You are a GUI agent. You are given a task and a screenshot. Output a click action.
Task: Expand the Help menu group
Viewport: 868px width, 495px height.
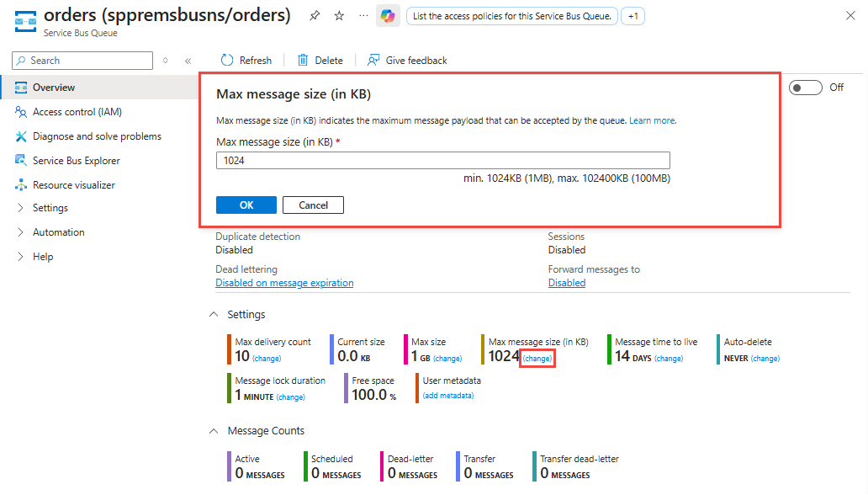click(x=20, y=256)
